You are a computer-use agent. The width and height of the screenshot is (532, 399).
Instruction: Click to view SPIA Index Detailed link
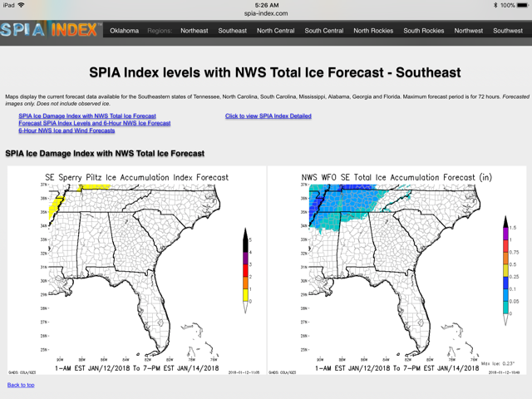pyautogui.click(x=268, y=116)
